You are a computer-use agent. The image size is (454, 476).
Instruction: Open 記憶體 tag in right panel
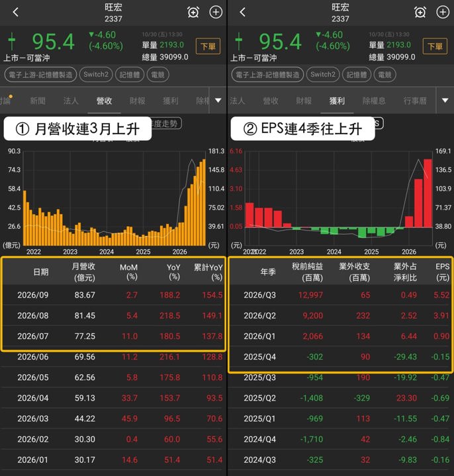(x=357, y=75)
